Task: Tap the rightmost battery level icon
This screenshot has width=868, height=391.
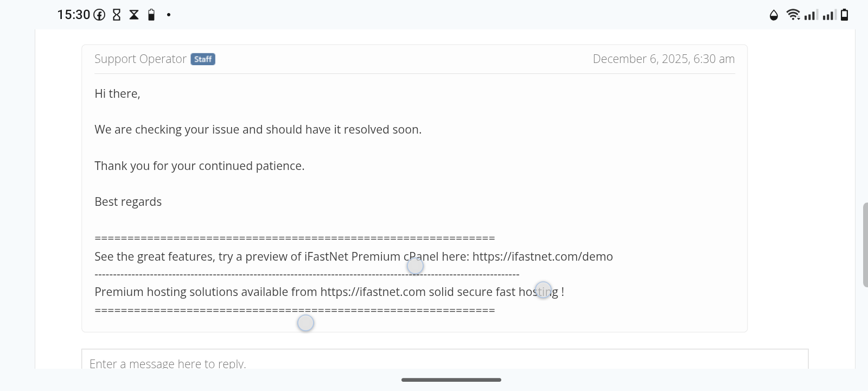Action: (844, 15)
